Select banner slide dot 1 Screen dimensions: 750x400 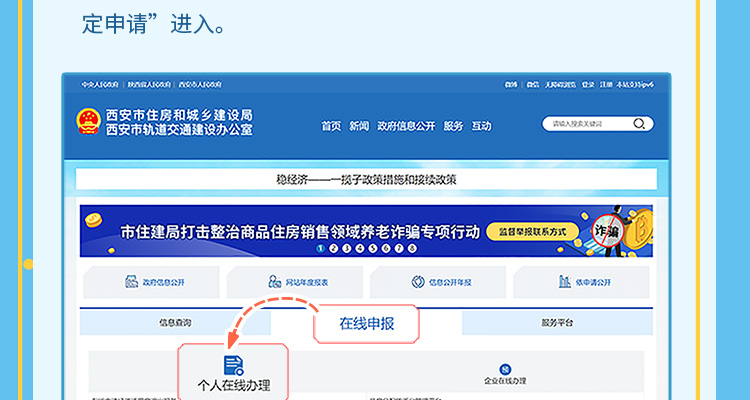pos(321,249)
